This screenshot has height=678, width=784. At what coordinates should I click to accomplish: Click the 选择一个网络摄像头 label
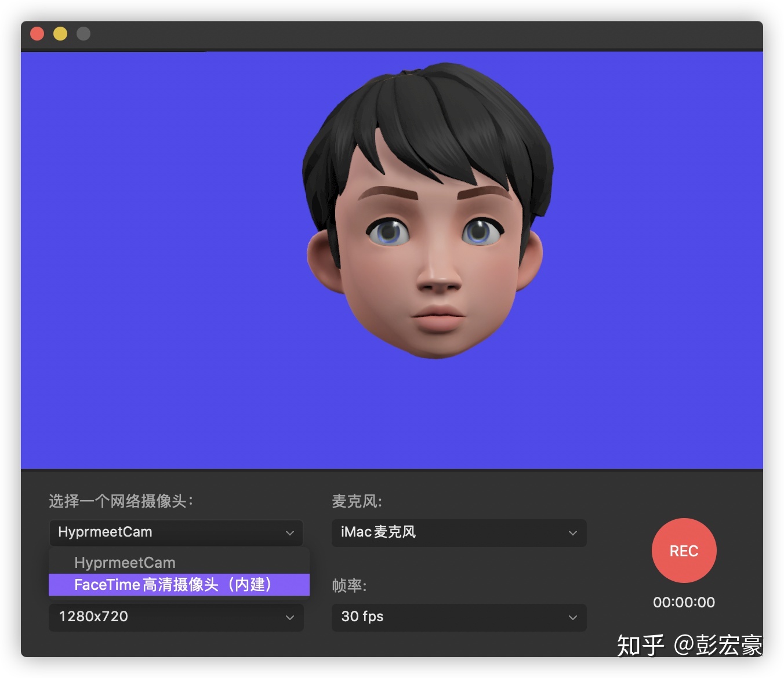pyautogui.click(x=121, y=501)
